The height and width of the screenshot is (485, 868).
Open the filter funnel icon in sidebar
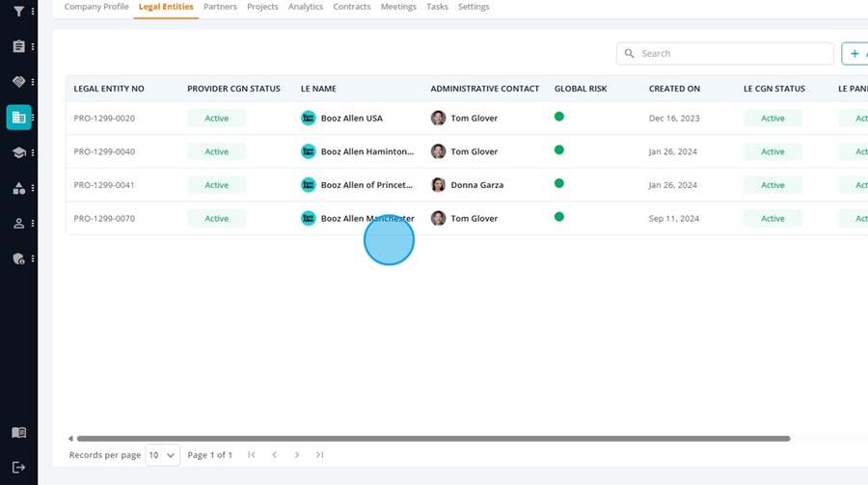point(18,11)
